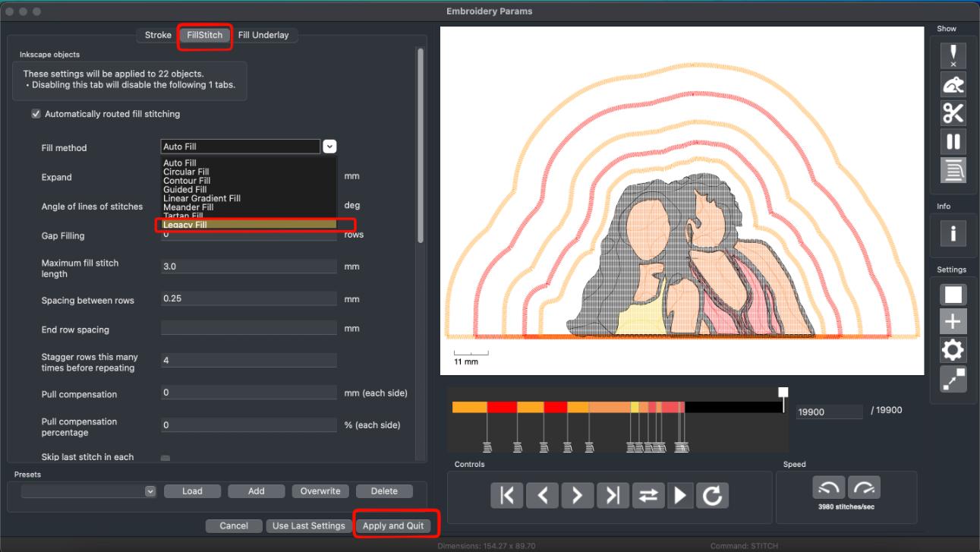980x552 pixels.
Task: Toggle Skip last stitch in each row
Action: pos(165,459)
